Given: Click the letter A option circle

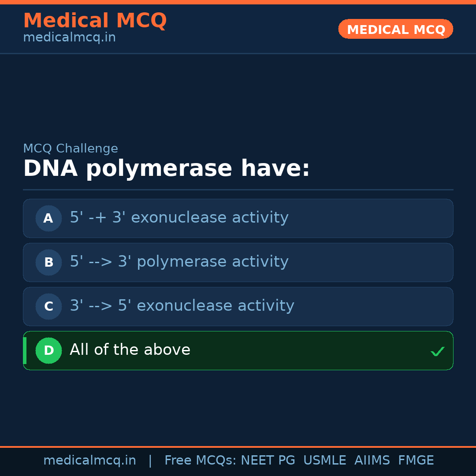Looking at the screenshot, I should 48,218.
